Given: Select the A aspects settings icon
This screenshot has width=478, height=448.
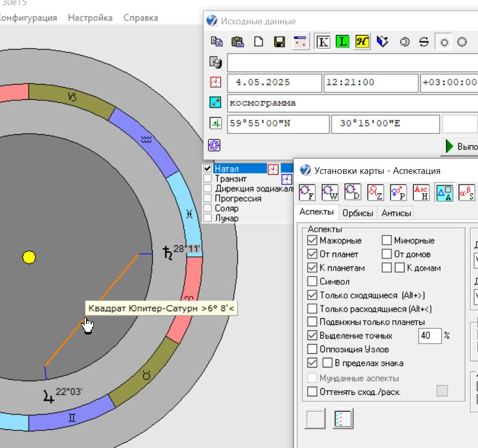Looking at the screenshot, I should click(x=444, y=192).
